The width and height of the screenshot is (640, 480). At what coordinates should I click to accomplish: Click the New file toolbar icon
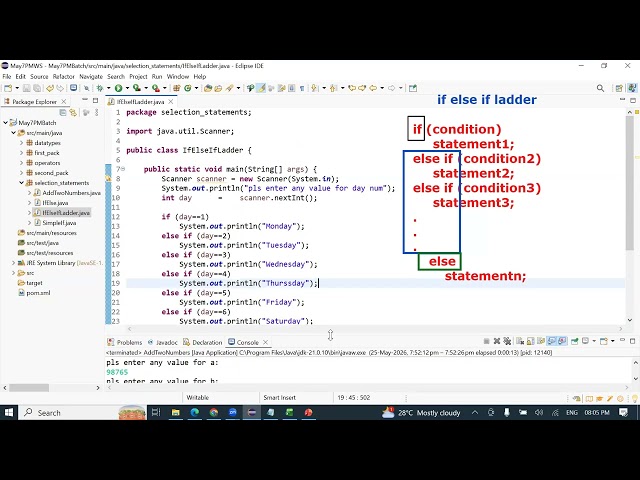(x=8, y=88)
